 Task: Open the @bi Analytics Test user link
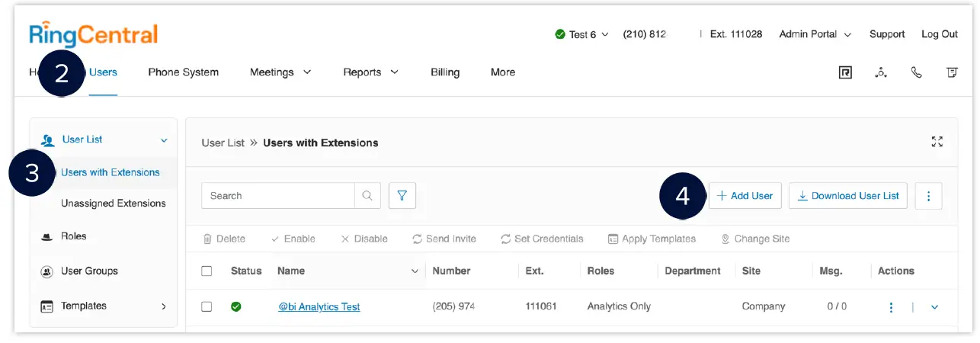point(319,307)
